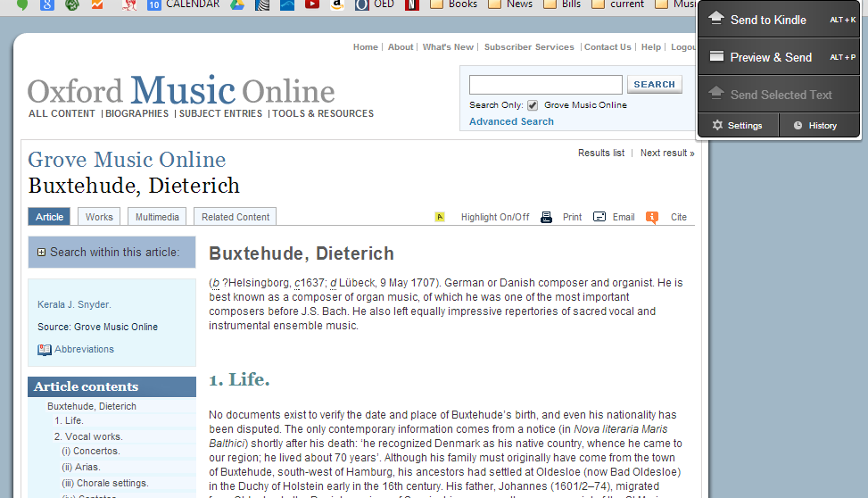Open the Amazon bookmark icon
This screenshot has width=868, height=498.
tap(337, 4)
